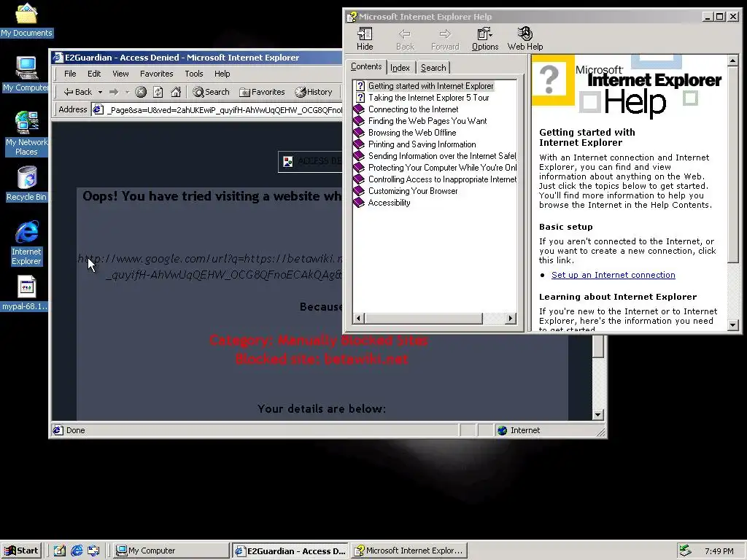Click the contents list horizontal scrollbar thumb
747x560 pixels.
(x=423, y=319)
